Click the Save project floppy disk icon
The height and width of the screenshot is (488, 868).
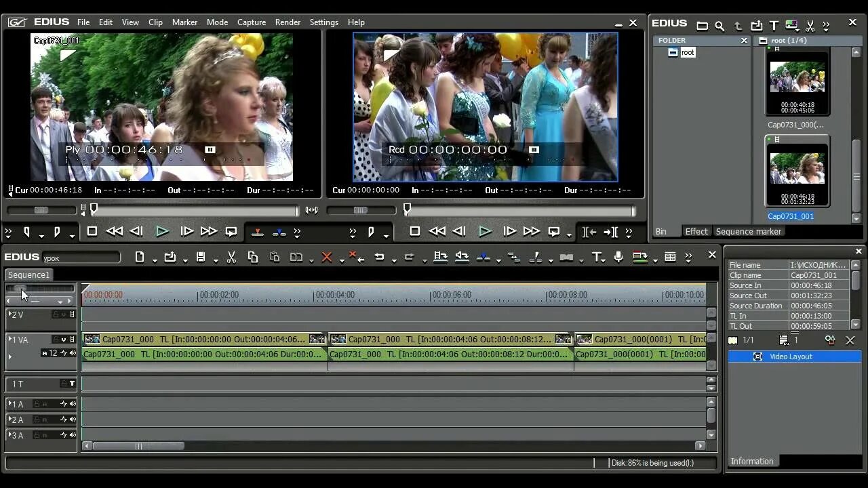[x=201, y=258]
